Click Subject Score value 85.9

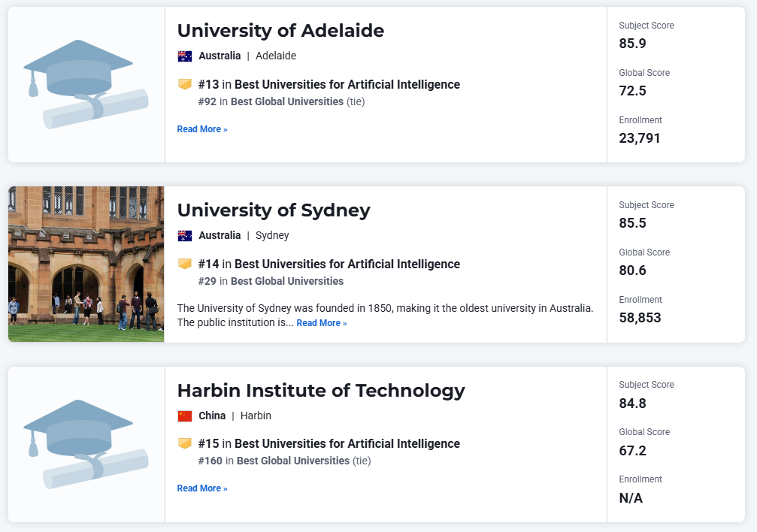coord(632,44)
